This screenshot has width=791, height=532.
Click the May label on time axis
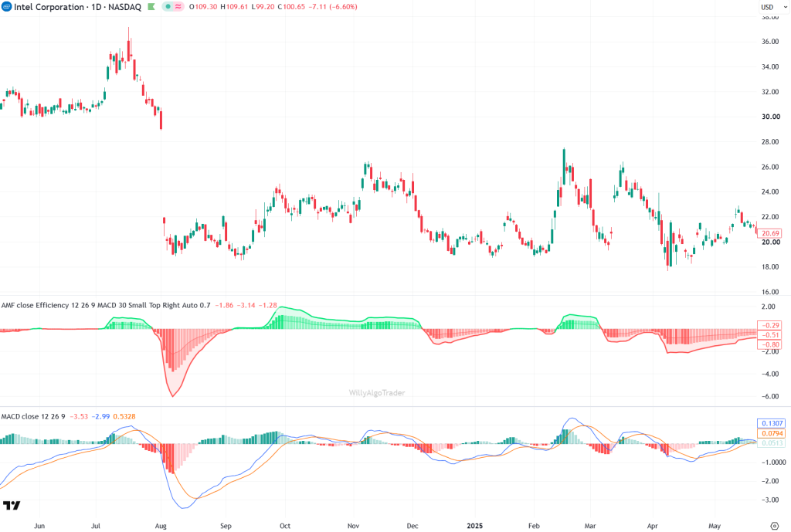pos(715,526)
